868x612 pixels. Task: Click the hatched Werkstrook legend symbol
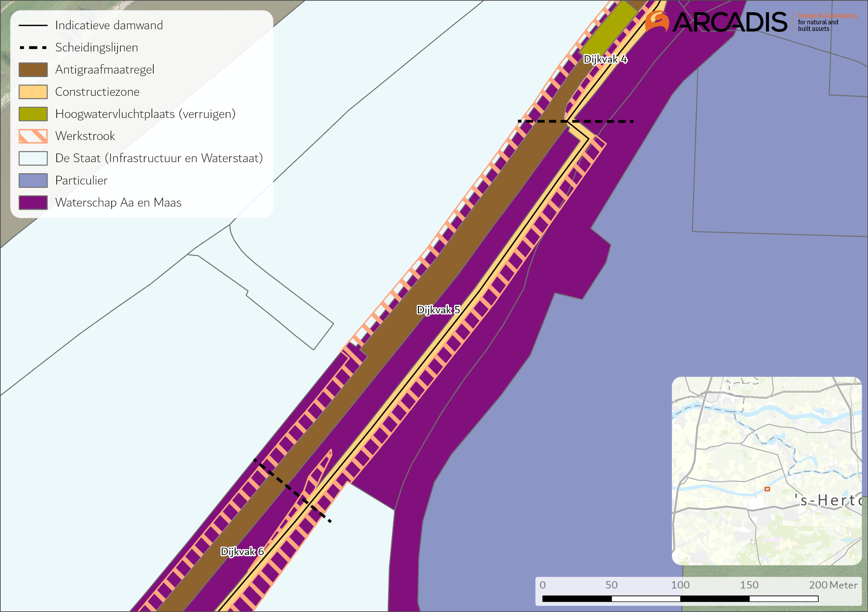click(33, 136)
